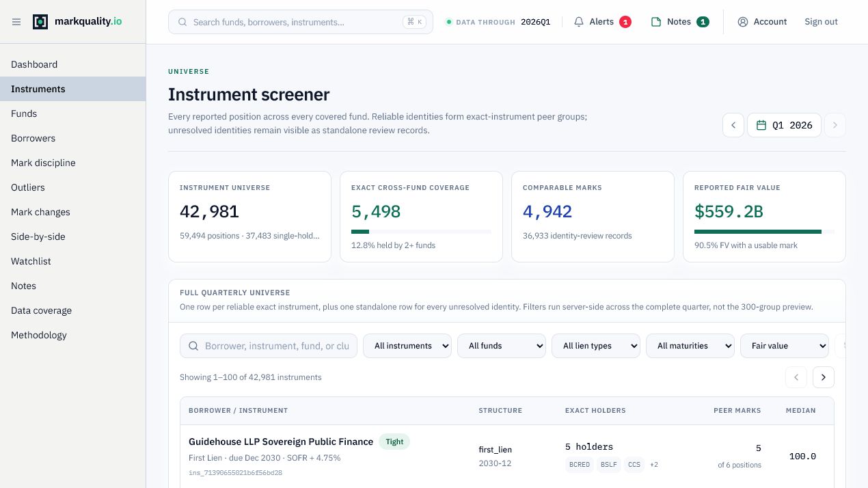This screenshot has width=868, height=488.
Task: Open Notes icon in header
Action: click(x=656, y=22)
